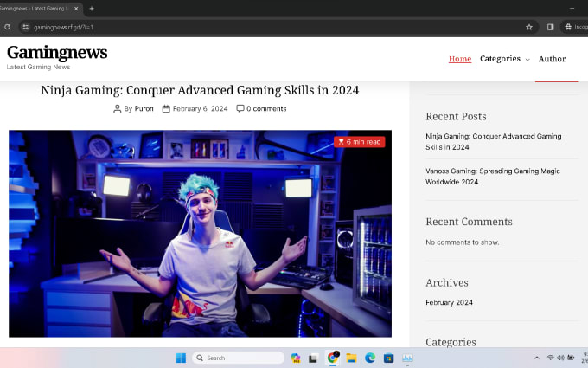Reload the page with the refresh icon
This screenshot has width=588, height=368.
(x=7, y=27)
